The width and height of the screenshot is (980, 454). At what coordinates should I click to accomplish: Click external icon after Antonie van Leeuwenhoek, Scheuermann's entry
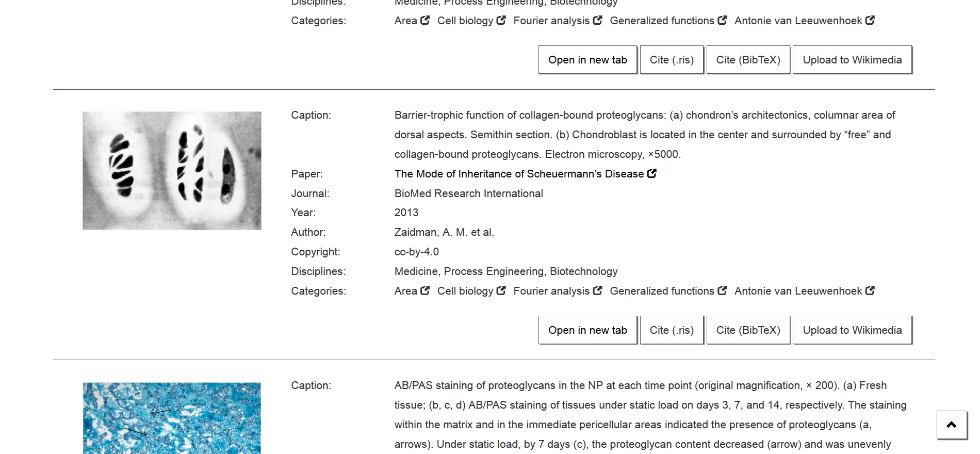click(x=870, y=291)
